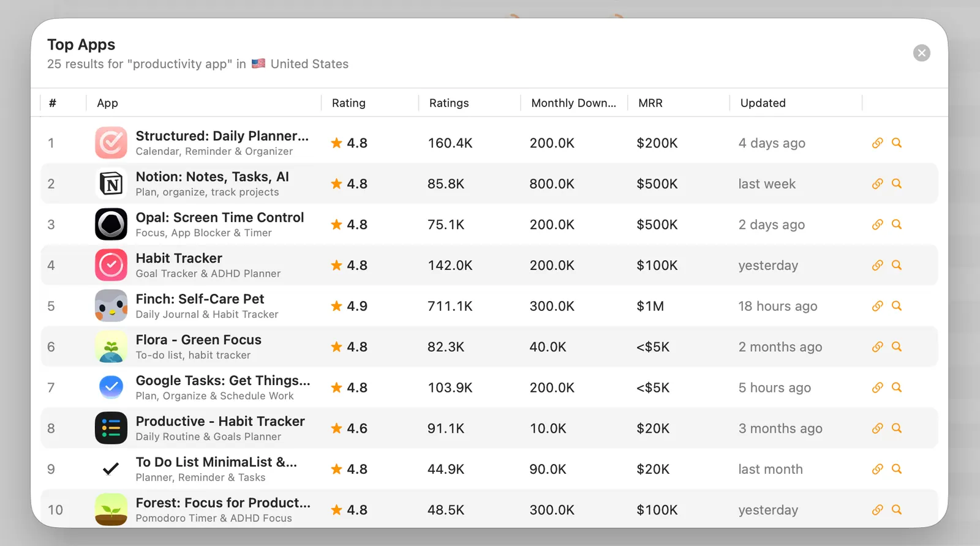Select the 800.0K monthly downloads value

[x=552, y=184]
